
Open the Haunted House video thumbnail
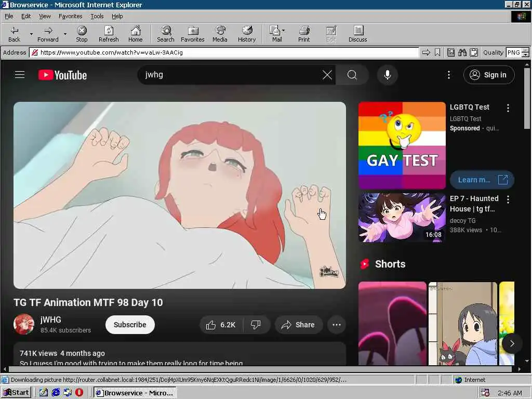click(x=402, y=218)
